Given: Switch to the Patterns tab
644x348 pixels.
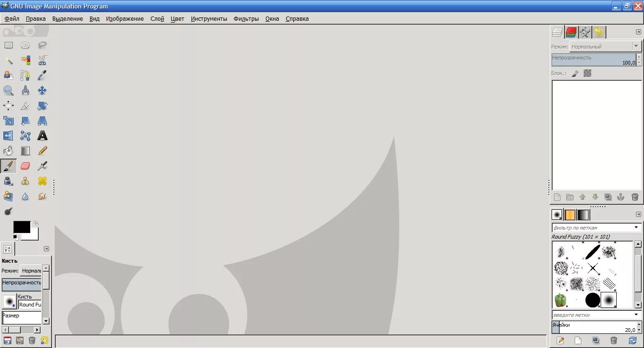Looking at the screenshot, I should tap(570, 215).
